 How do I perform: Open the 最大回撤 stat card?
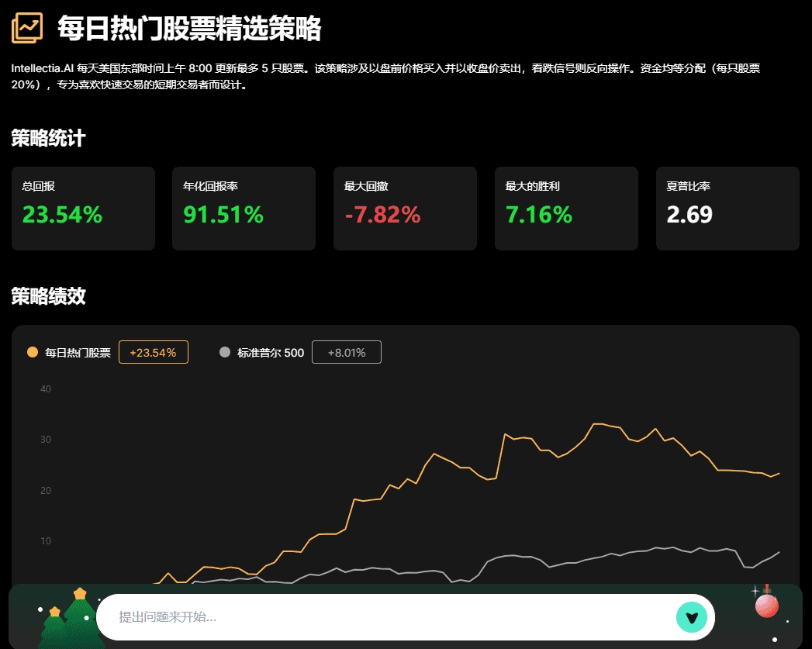(405, 209)
